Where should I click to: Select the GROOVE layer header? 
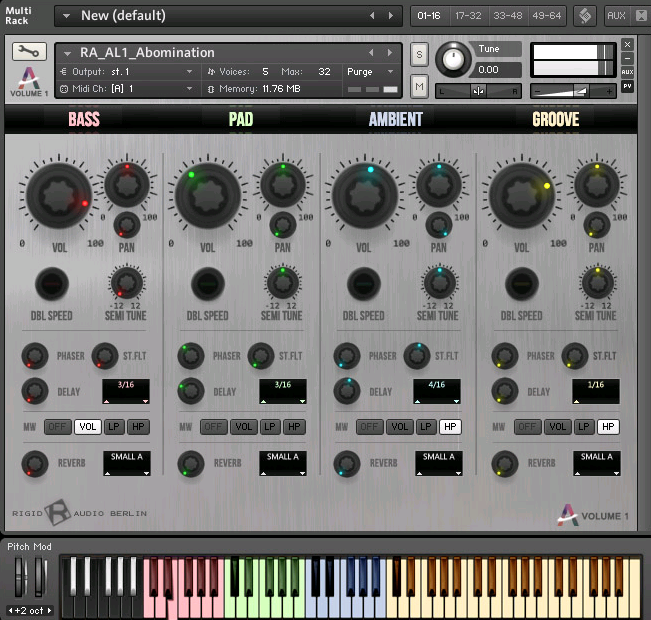pyautogui.click(x=556, y=119)
